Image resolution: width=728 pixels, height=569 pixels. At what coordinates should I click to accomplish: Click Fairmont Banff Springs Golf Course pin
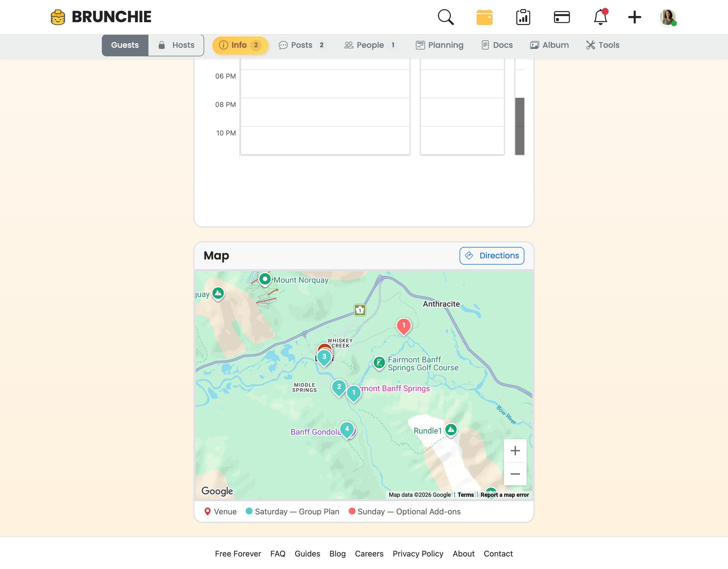[379, 363]
